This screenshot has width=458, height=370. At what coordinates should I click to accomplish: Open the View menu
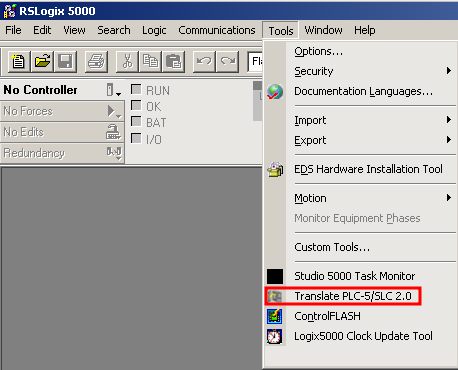point(74,30)
